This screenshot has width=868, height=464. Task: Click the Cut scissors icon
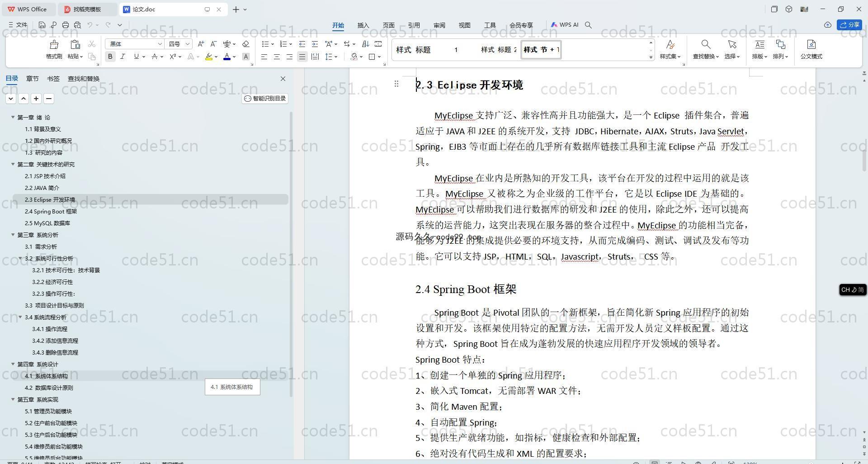92,44
